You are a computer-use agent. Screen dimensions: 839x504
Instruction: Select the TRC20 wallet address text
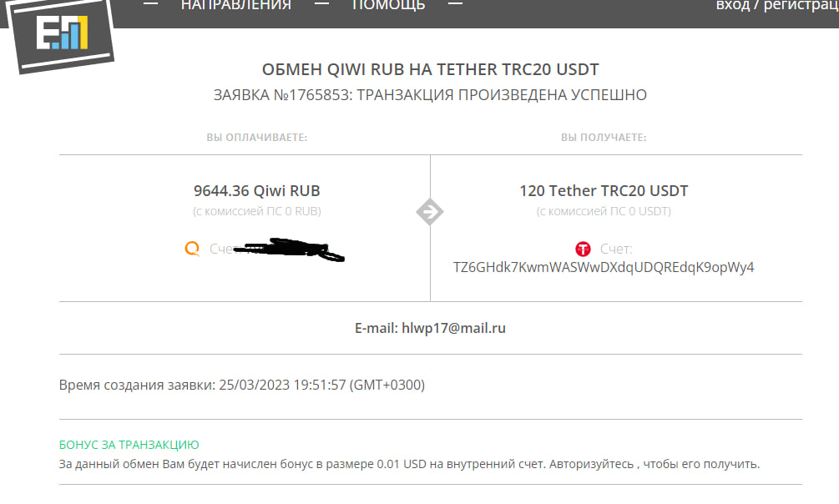pos(604,267)
